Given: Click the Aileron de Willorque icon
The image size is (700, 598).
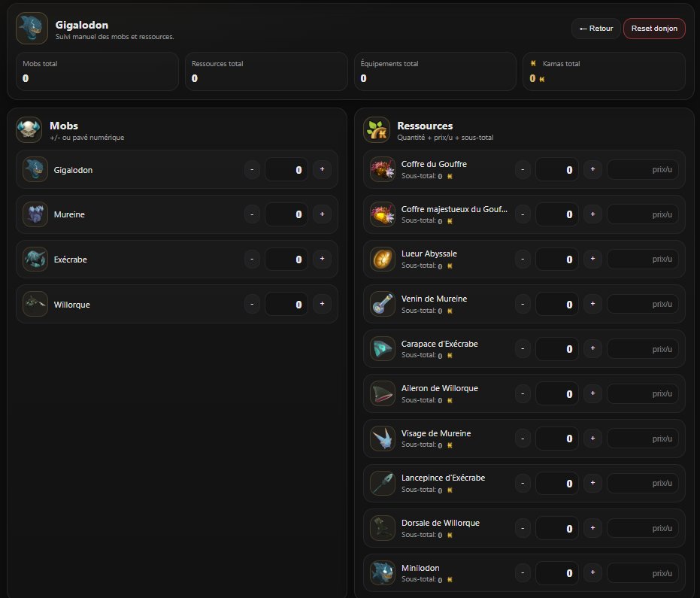Looking at the screenshot, I should 383,393.
